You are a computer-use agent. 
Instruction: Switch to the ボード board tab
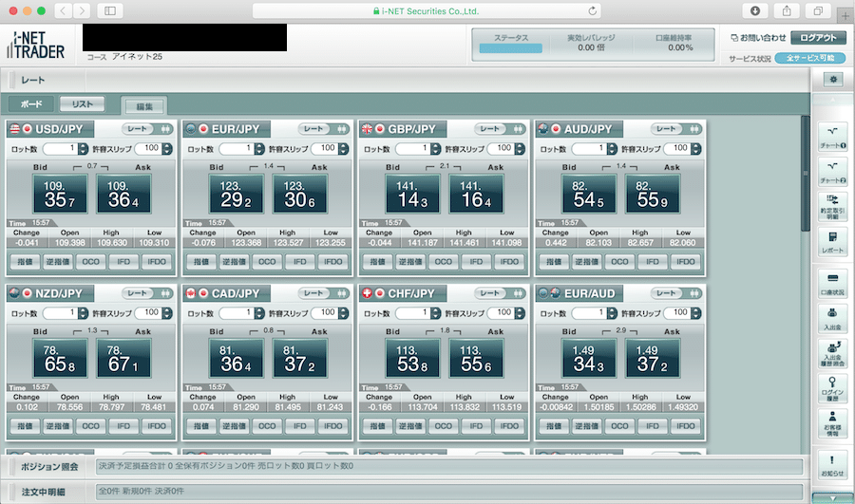point(31,104)
